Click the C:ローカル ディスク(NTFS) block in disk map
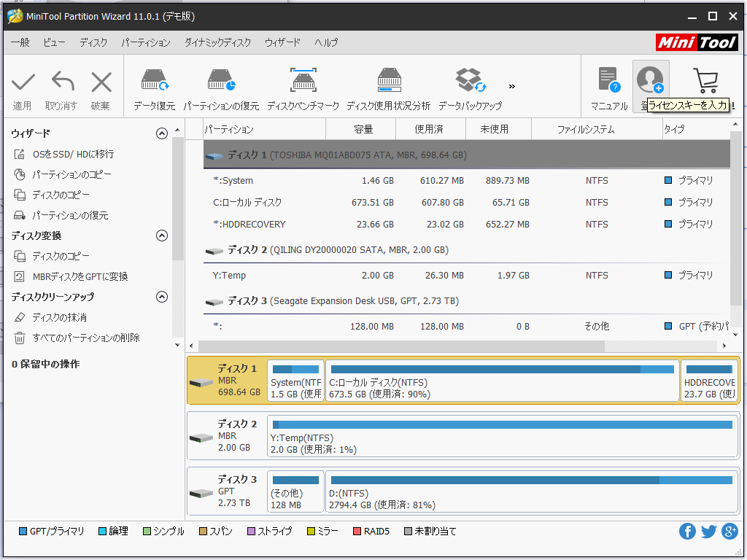 (502, 381)
